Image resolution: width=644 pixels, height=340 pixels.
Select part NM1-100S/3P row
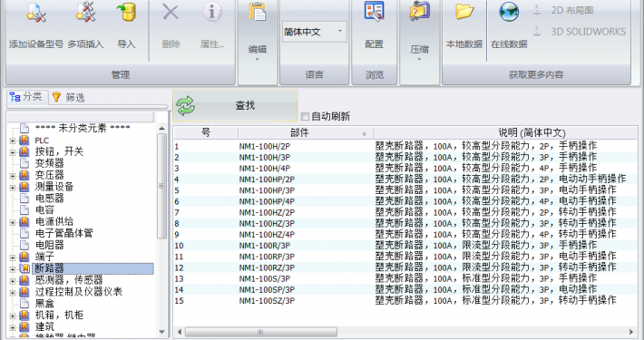tap(405, 279)
